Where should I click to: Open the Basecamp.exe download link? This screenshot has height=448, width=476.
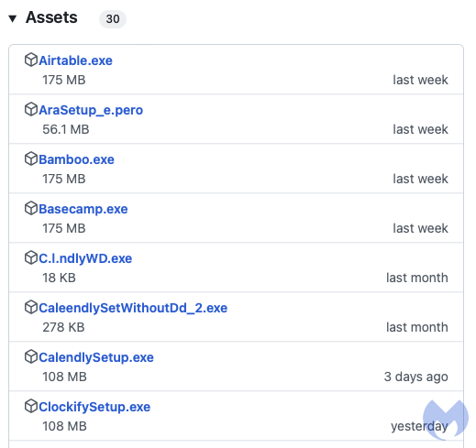coord(83,209)
